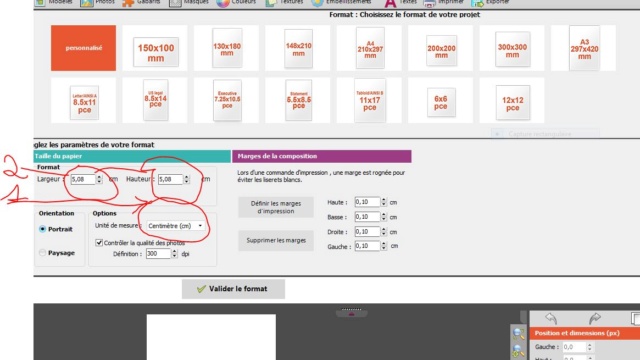Open the Imprimer printer tool

(429, 2)
